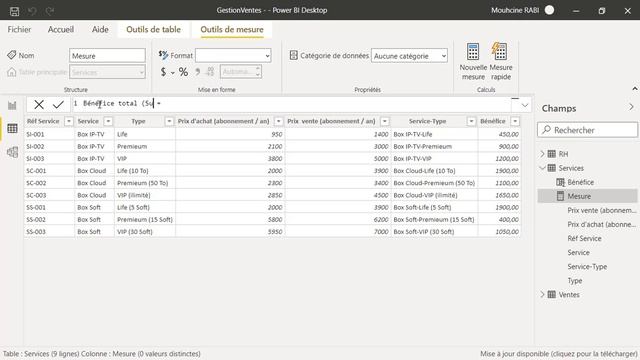Expand the RH table in Champs
Viewport: 640px width, 360px height.
pyautogui.click(x=542, y=154)
